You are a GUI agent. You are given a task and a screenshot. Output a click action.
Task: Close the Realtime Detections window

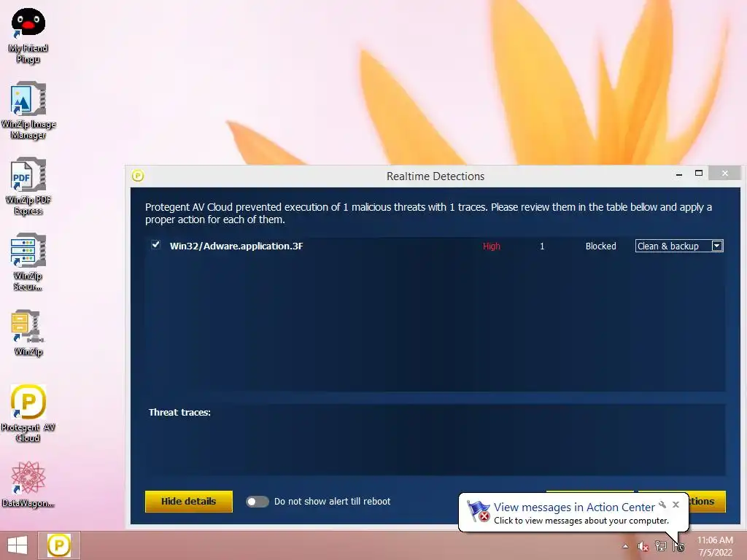(x=724, y=174)
